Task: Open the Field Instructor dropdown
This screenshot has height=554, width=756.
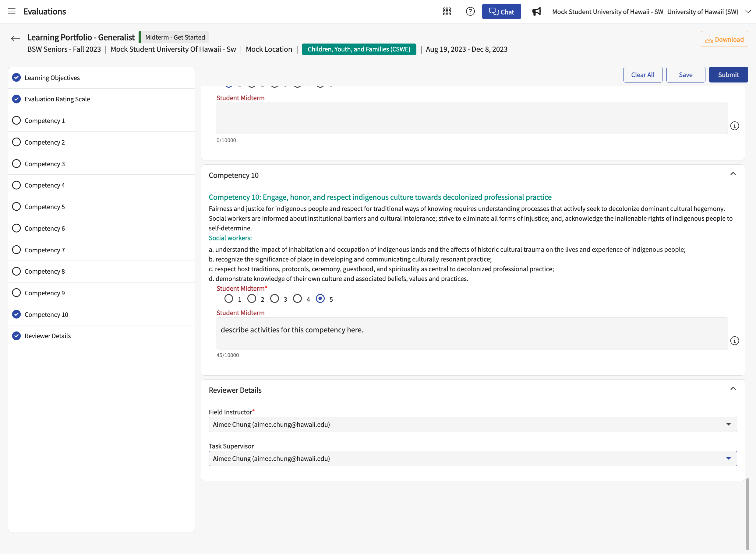Action: coord(473,425)
